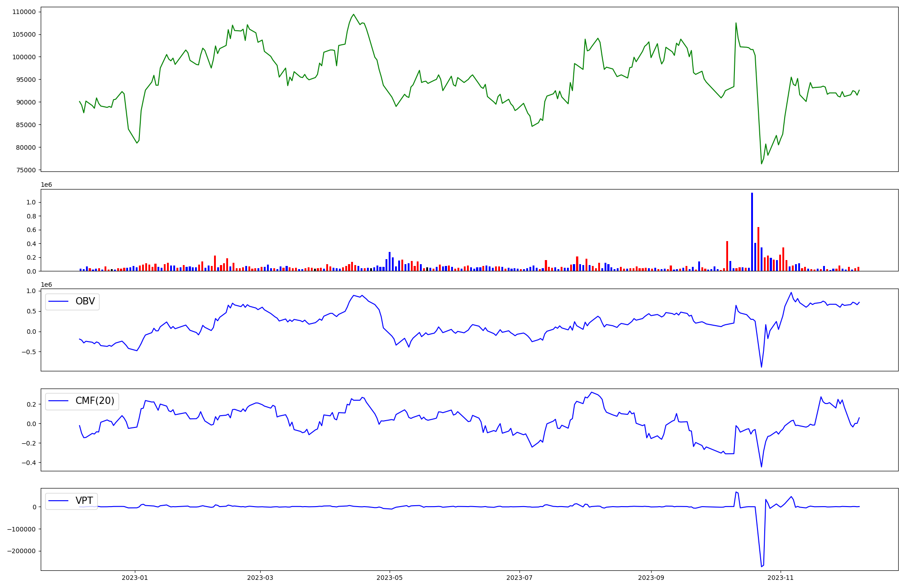Click the OBV legend label
This screenshot has width=905, height=588.
[x=85, y=301]
